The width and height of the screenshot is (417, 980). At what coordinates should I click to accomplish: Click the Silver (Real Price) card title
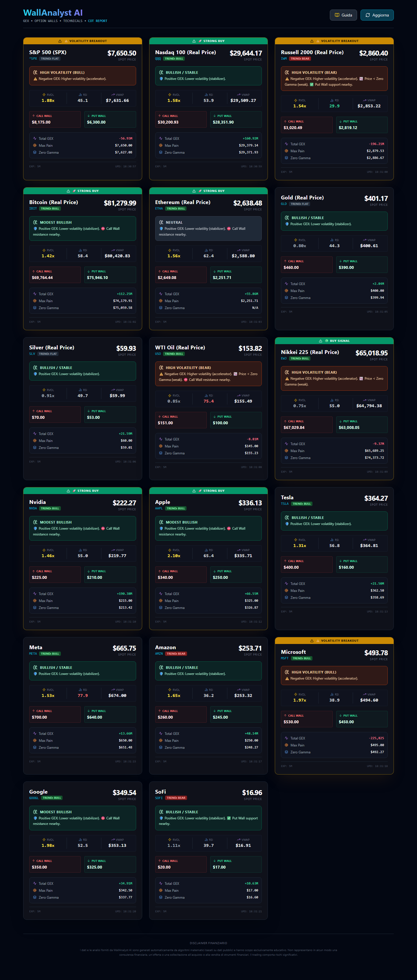52,347
